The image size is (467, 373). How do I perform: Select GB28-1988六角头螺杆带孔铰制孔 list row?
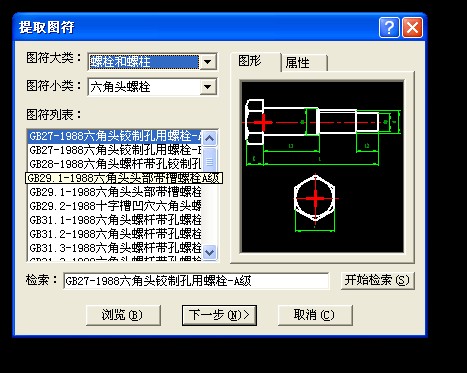[x=115, y=164]
